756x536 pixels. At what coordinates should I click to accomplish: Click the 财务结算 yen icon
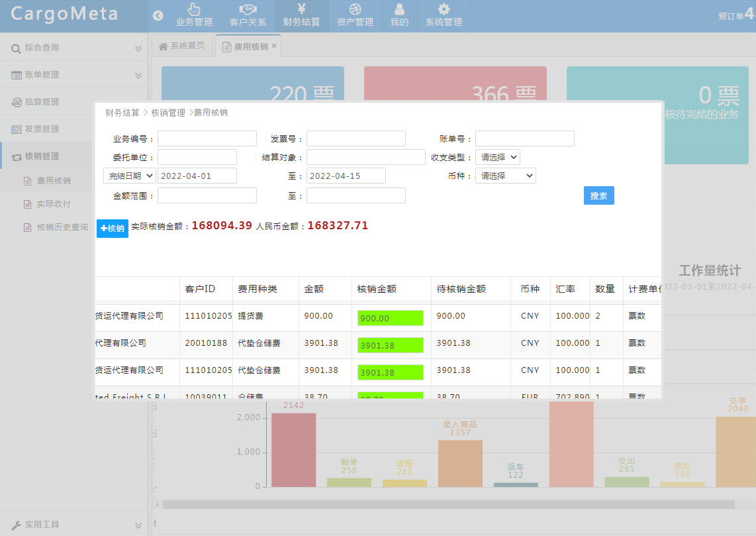pos(301,9)
